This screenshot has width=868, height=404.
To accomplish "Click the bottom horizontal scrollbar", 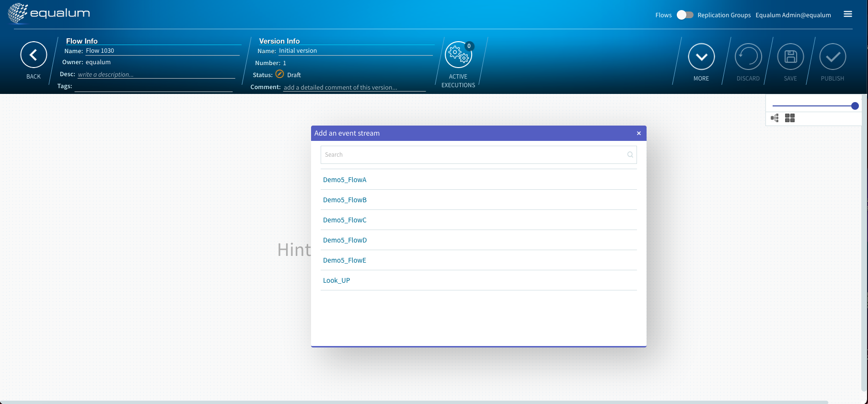I will point(414,402).
